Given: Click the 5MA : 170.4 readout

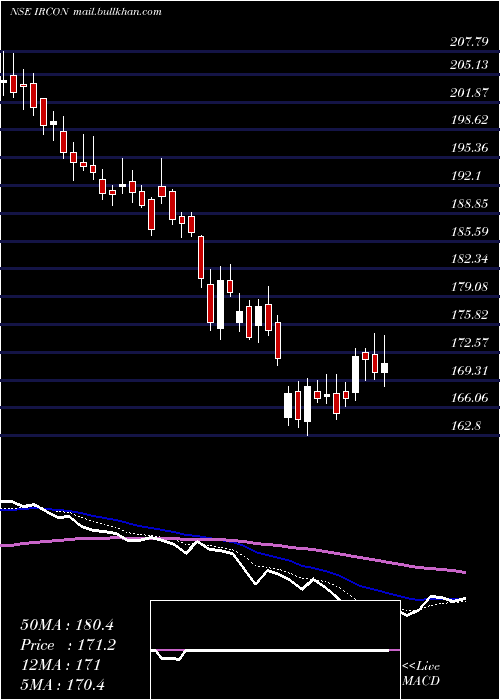Looking at the screenshot, I should tap(62, 685).
